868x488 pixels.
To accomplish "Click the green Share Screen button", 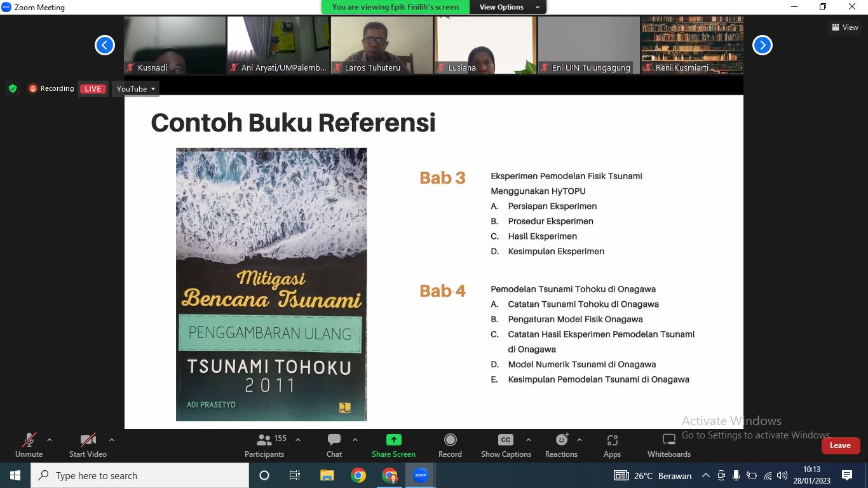I will pos(393,445).
